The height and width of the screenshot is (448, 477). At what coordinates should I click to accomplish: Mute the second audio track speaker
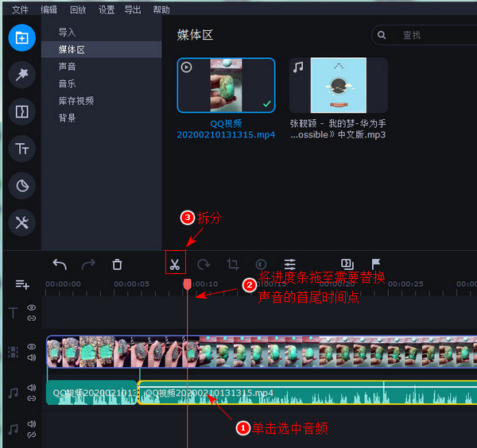32,423
